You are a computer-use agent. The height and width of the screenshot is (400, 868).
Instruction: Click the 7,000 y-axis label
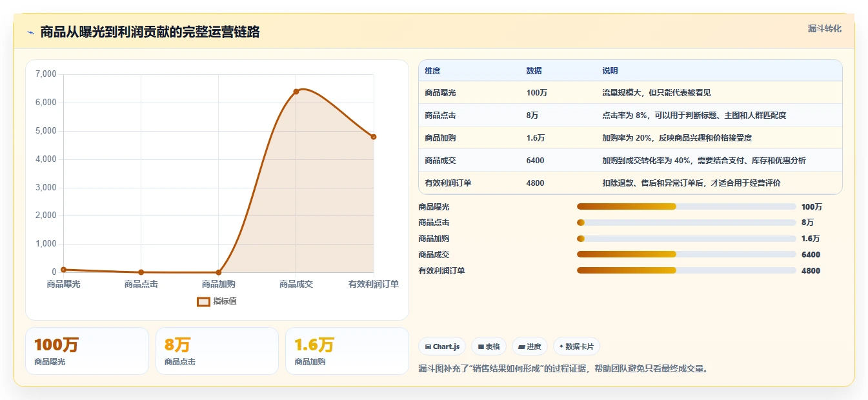pyautogui.click(x=46, y=74)
